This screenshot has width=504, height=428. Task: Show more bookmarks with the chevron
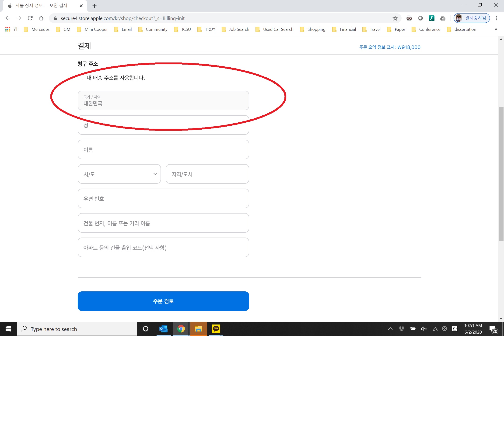click(496, 29)
